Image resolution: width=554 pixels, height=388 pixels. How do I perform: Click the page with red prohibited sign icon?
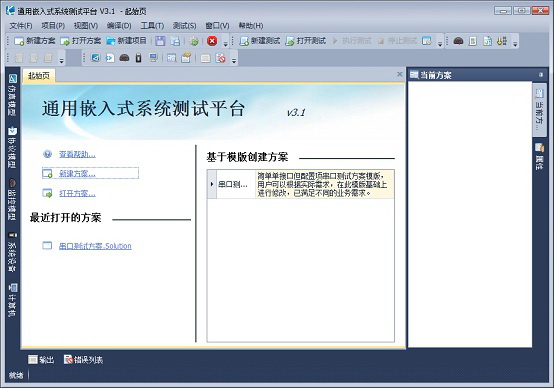(x=221, y=58)
